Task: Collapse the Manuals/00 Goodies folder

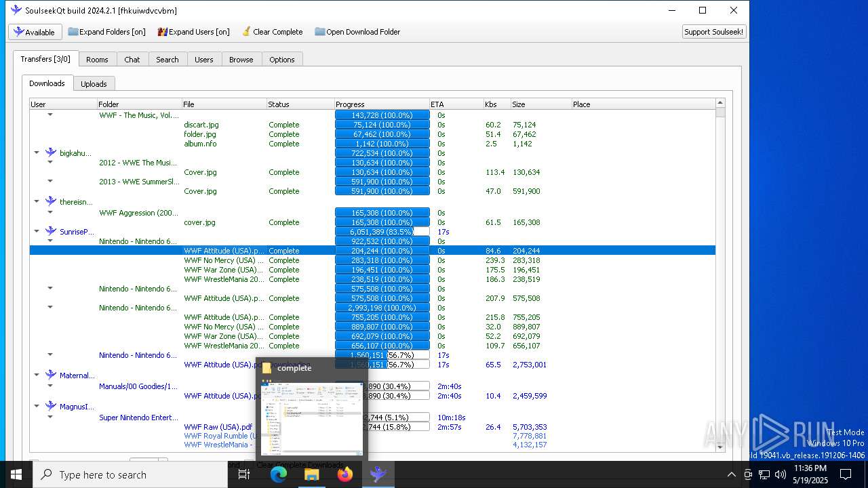Action: coord(50,386)
